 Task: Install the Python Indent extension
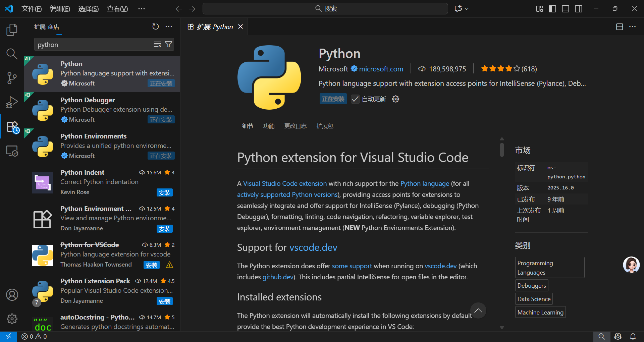click(x=164, y=192)
